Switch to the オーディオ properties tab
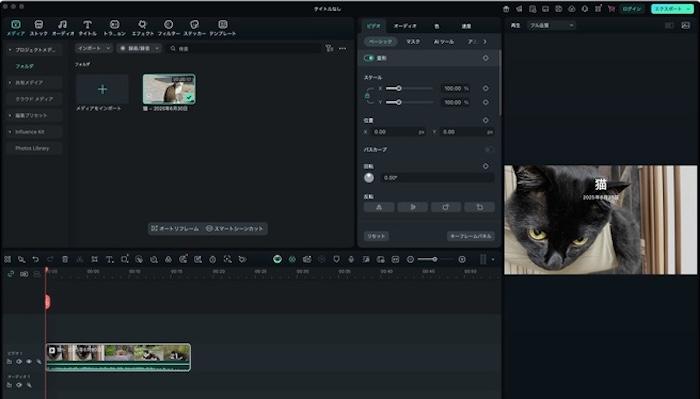This screenshot has height=399, width=700. tap(405, 26)
